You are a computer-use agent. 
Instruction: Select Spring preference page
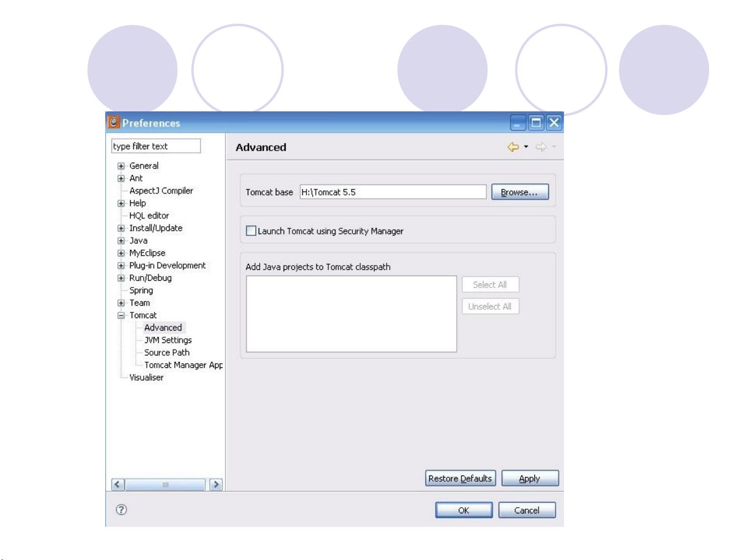point(141,290)
